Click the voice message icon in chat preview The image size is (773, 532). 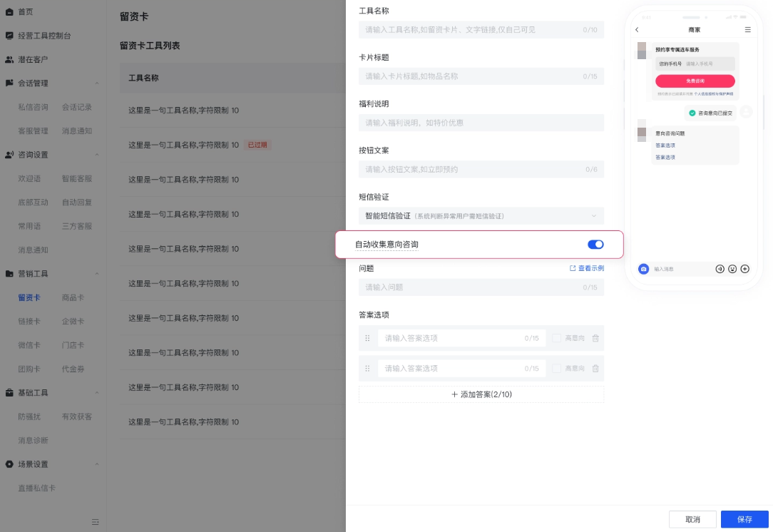point(720,269)
